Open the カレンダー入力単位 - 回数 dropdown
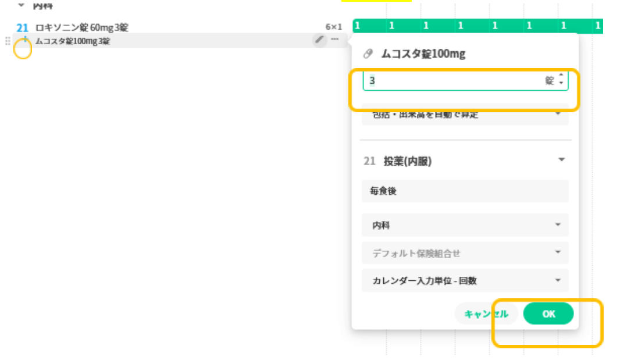631x364 pixels. pyautogui.click(x=465, y=281)
